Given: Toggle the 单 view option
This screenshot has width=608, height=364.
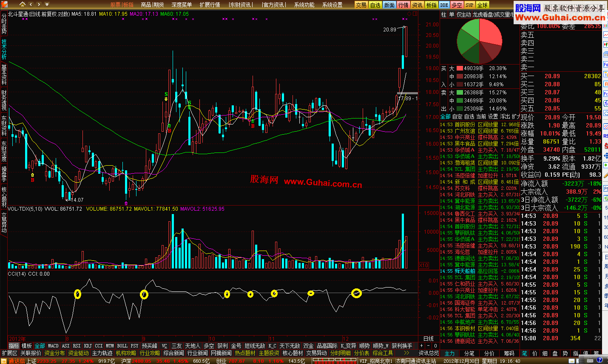Looking at the screenshot, I should coord(452,14).
